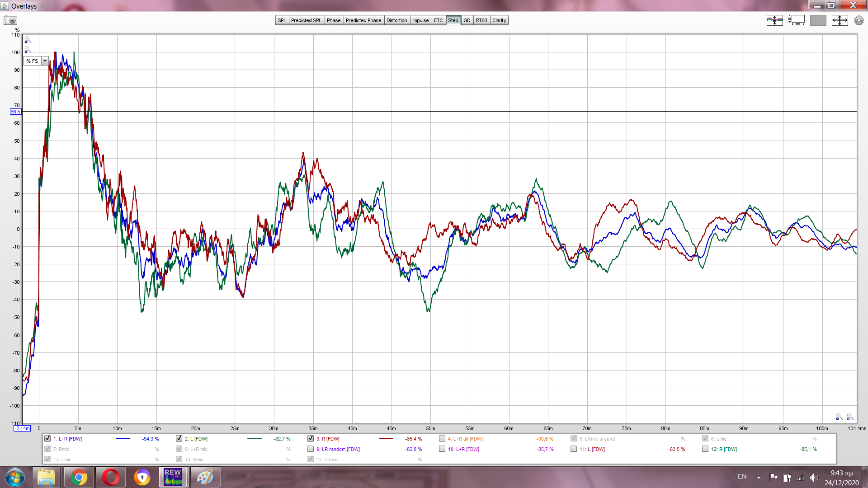
Task: Open the % FS units dropdown
Action: coord(45,61)
